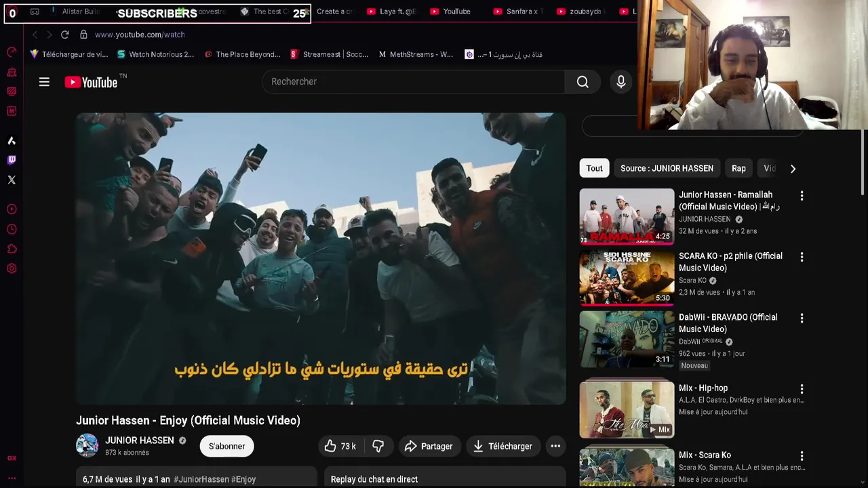This screenshot has height=488, width=868.
Task: Open X (Twitter) panel in the sidebar
Action: pos(12,180)
